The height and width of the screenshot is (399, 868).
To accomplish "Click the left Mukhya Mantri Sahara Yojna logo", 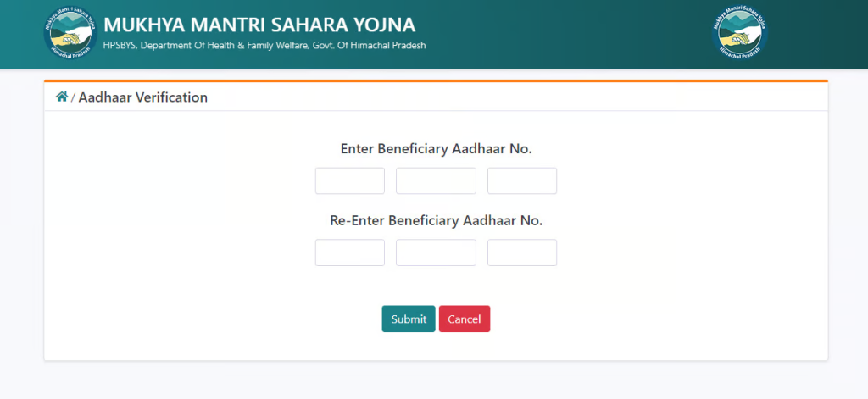I will click(71, 33).
